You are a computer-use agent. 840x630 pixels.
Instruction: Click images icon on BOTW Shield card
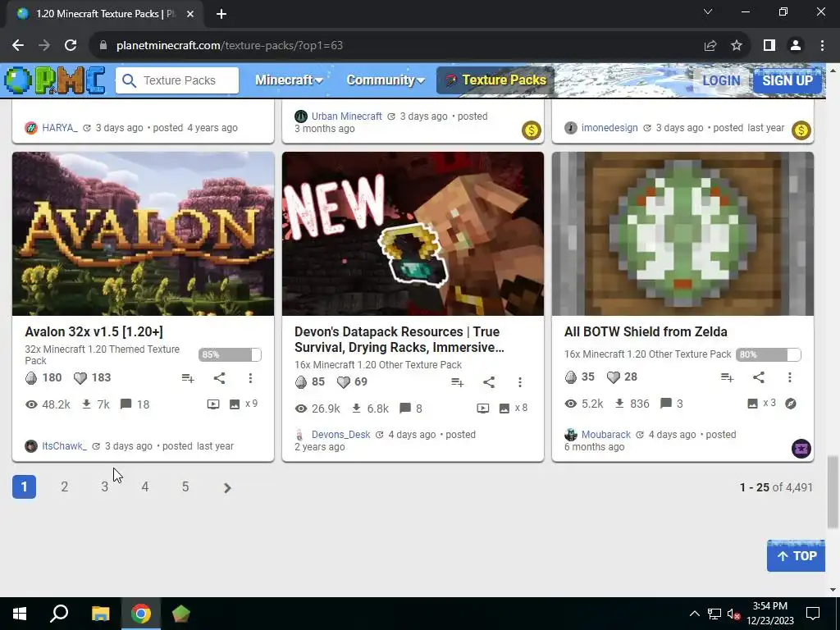(753, 404)
